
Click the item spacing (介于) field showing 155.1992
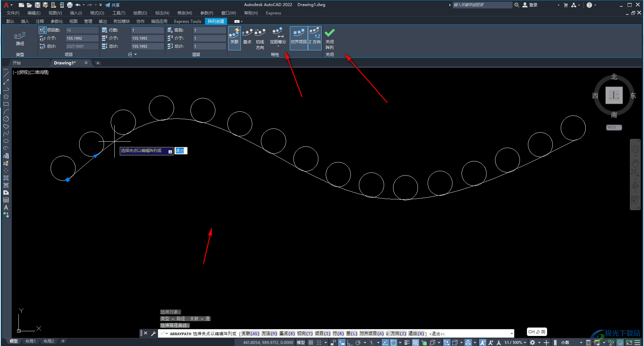(x=82, y=38)
